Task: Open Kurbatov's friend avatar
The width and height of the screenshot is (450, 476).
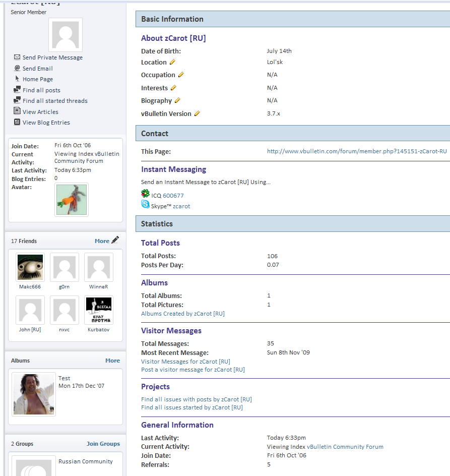Action: [99, 310]
